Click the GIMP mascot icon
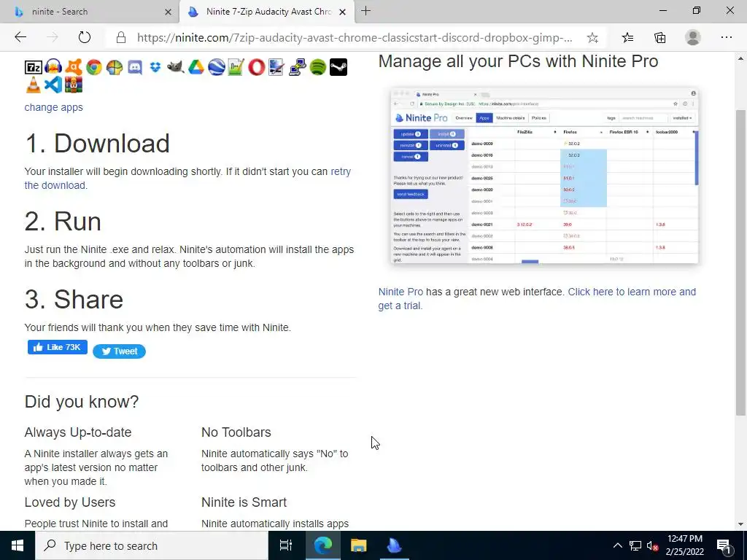 point(176,67)
